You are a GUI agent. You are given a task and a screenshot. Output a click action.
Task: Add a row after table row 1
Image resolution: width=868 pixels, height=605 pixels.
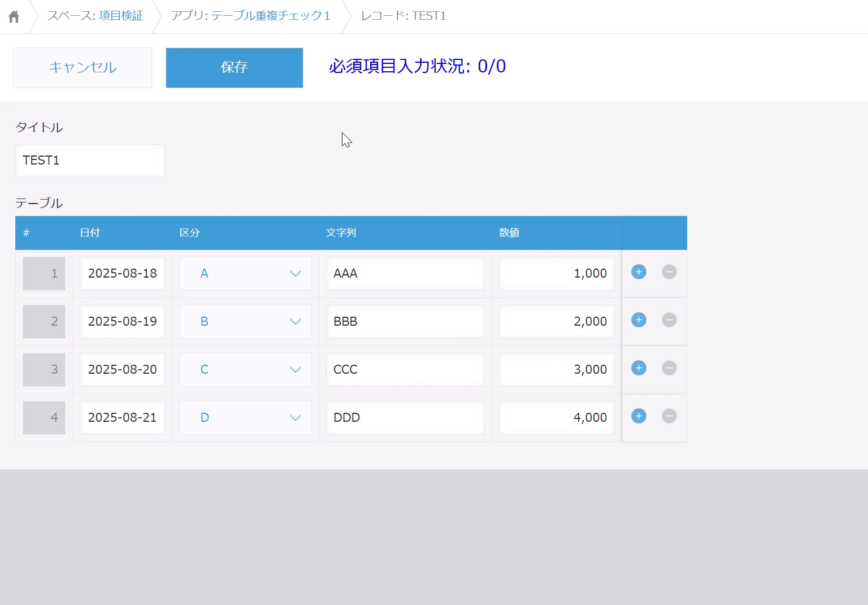click(639, 272)
